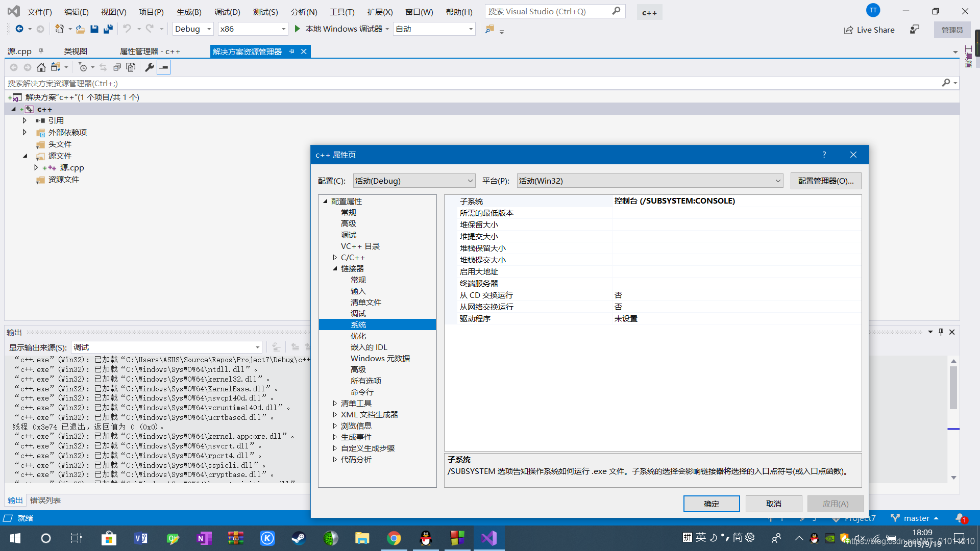The width and height of the screenshot is (980, 551).
Task: Open the 生成(B) menu
Action: pos(189,11)
